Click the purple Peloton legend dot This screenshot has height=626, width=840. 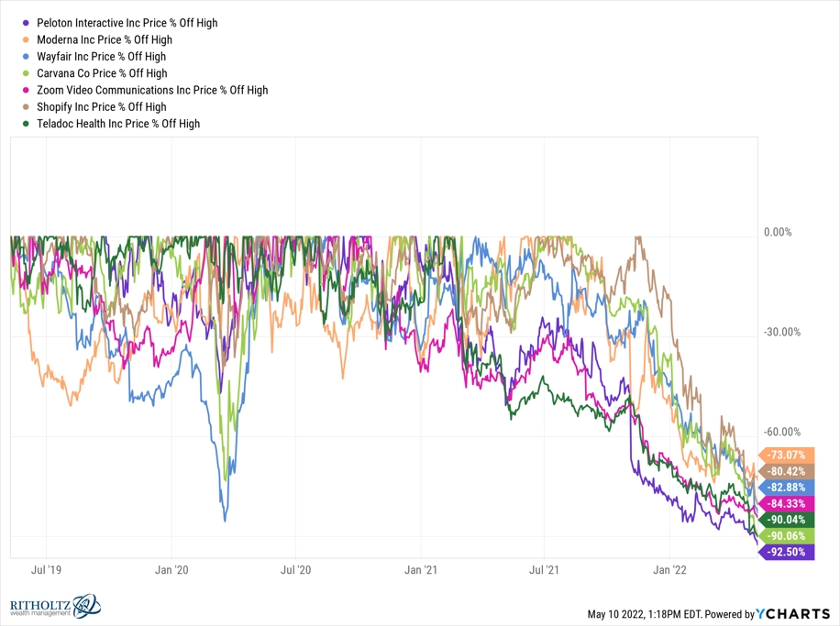coord(26,23)
